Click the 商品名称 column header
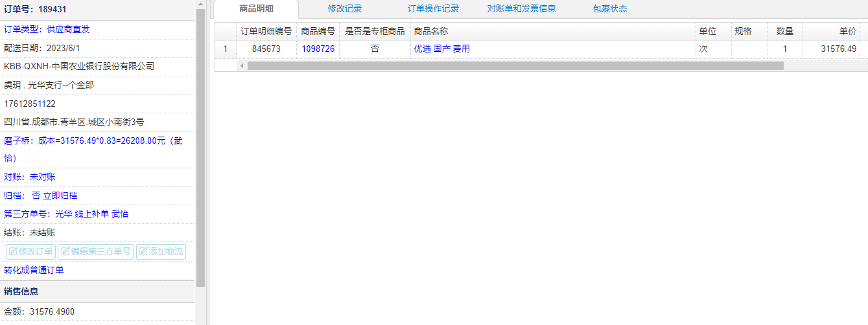This screenshot has width=868, height=325. coord(552,31)
